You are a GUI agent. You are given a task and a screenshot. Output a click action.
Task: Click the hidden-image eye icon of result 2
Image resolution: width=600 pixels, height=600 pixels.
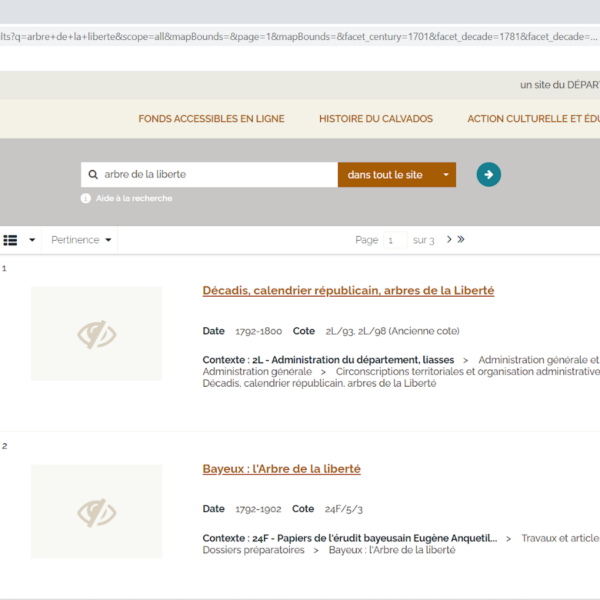point(97,512)
